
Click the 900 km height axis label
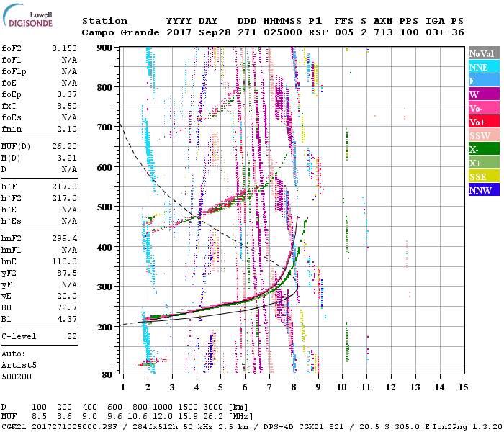105,48
